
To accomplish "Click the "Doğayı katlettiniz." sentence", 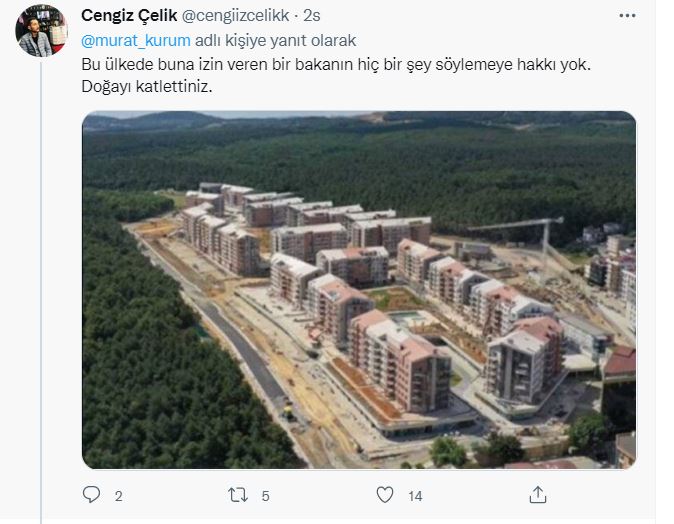I will [147, 87].
